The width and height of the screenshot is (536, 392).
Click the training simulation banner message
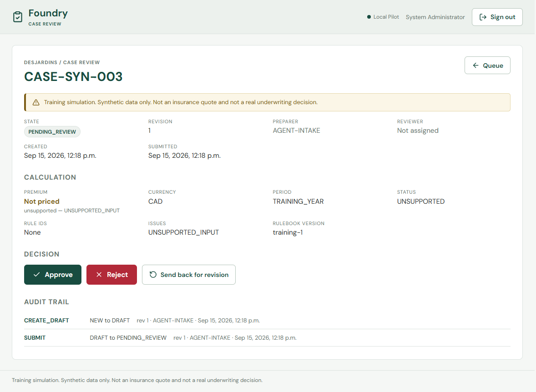181,102
